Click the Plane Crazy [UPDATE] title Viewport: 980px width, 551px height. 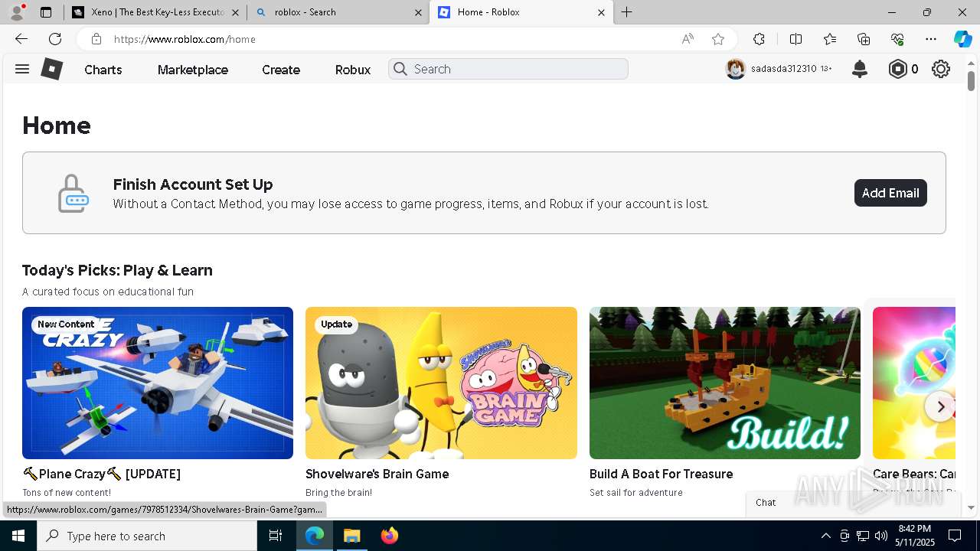point(102,474)
